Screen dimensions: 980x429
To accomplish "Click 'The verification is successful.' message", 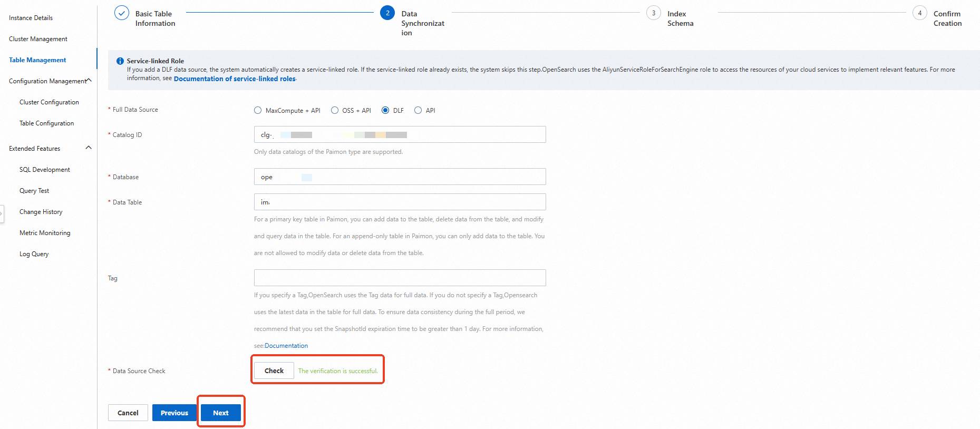I will pyautogui.click(x=338, y=371).
